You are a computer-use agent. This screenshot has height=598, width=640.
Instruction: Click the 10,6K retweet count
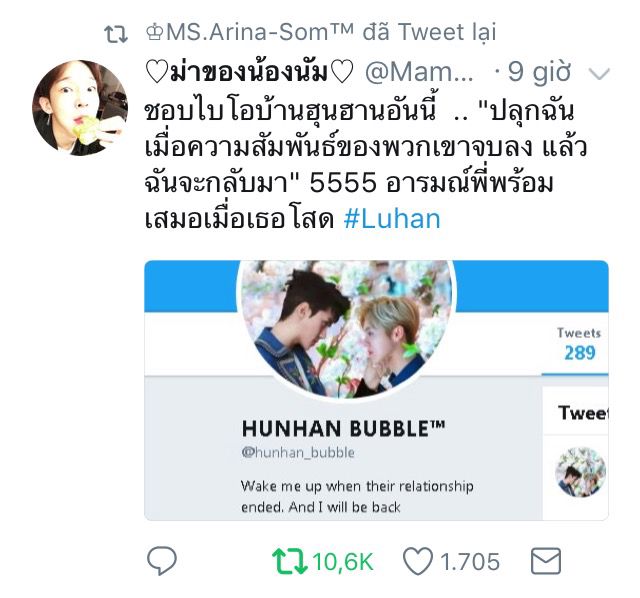click(x=343, y=562)
